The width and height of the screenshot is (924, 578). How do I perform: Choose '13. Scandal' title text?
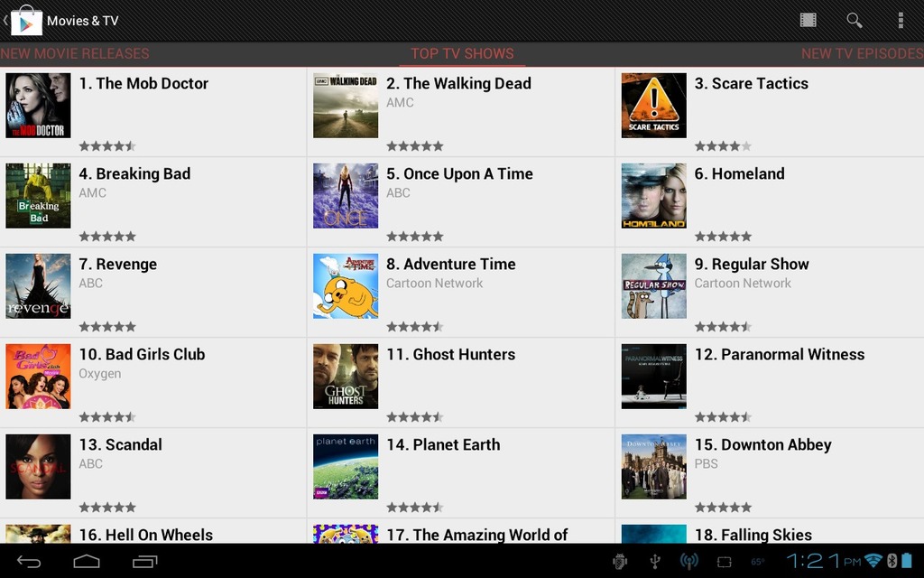click(121, 444)
